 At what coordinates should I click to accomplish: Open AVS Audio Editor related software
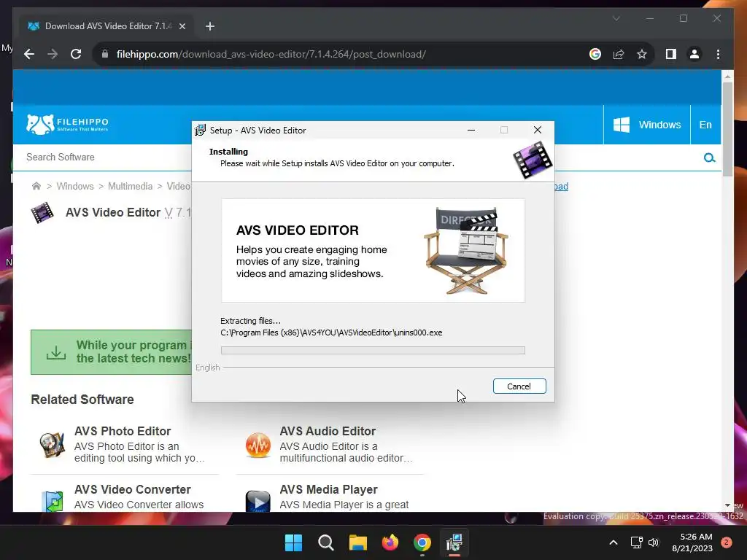[328, 431]
